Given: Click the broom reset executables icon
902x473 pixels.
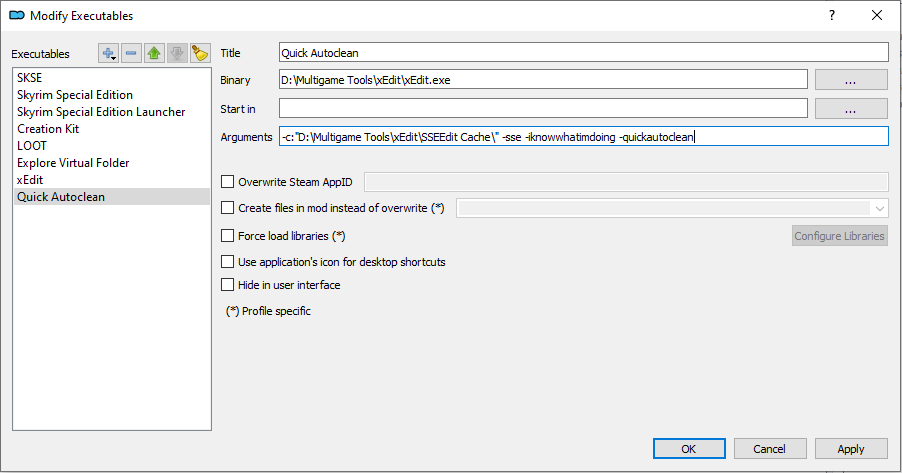Looking at the screenshot, I should click(199, 53).
